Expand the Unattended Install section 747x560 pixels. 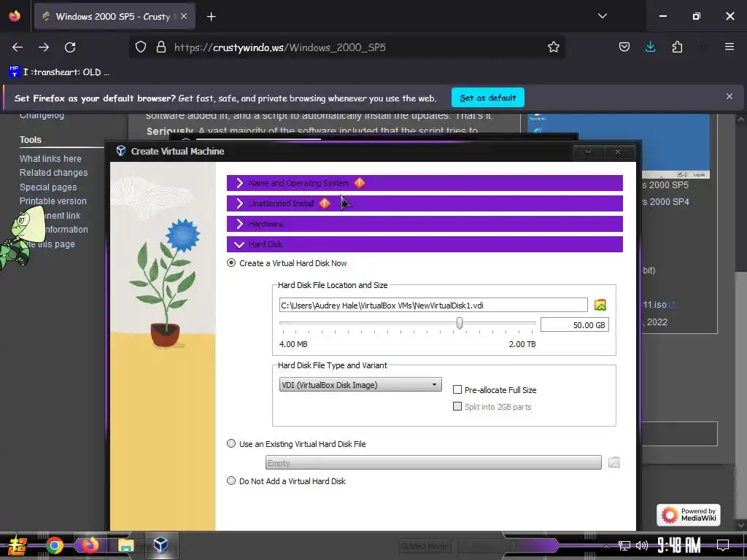(x=425, y=203)
